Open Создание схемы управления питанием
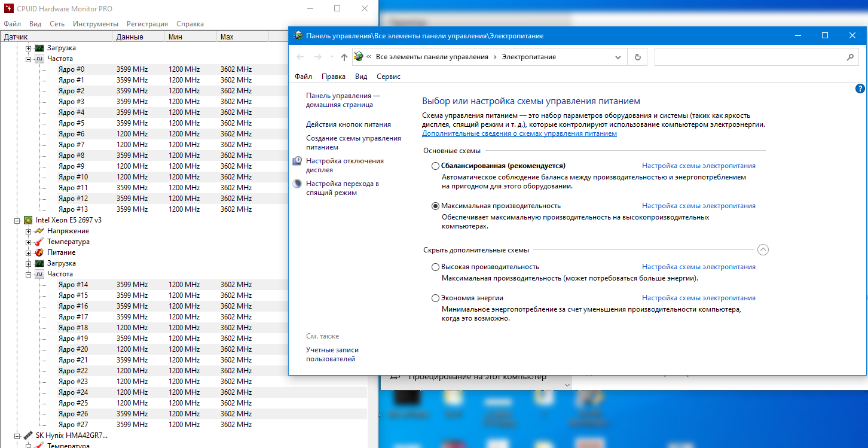 point(353,142)
